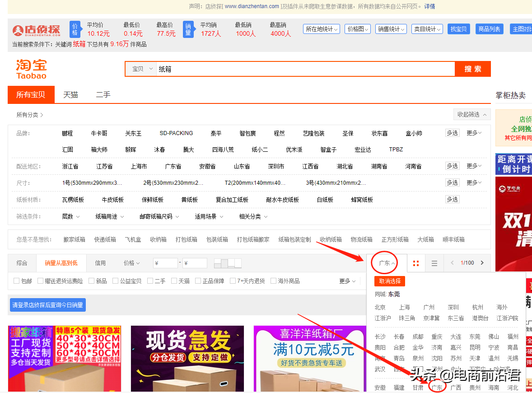Tick the 正品保障 checkbox

coord(198,281)
